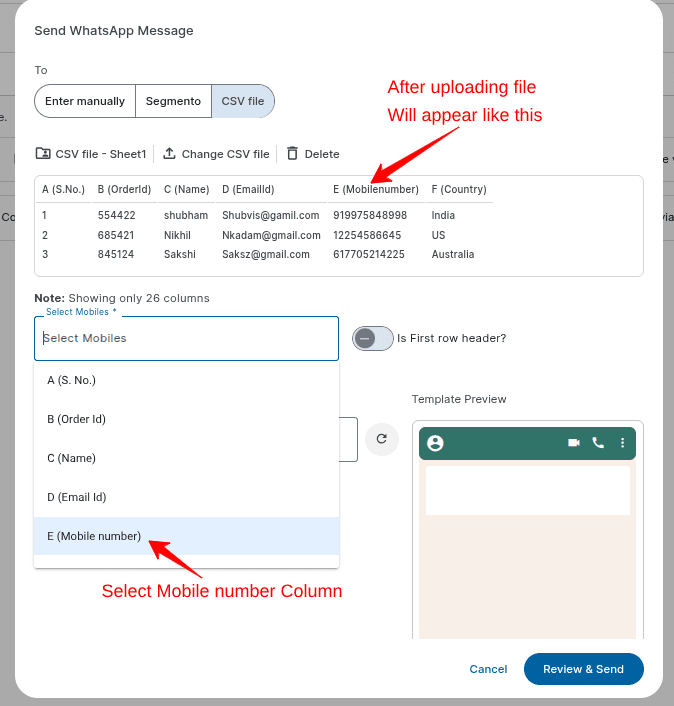Click the Delete label for CSV file
Viewport: 674px width, 706px height.
click(x=322, y=154)
